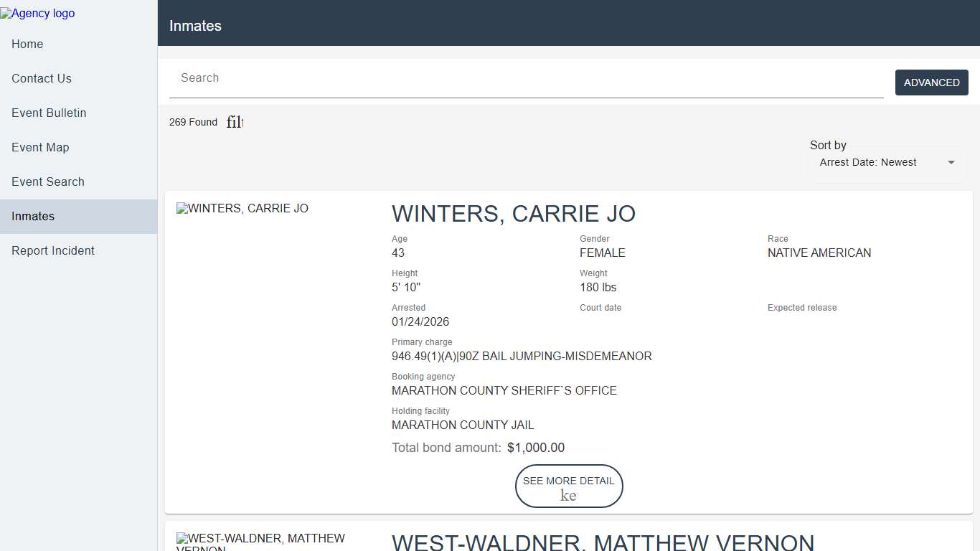Click the Agency logo at the top left

point(37,13)
